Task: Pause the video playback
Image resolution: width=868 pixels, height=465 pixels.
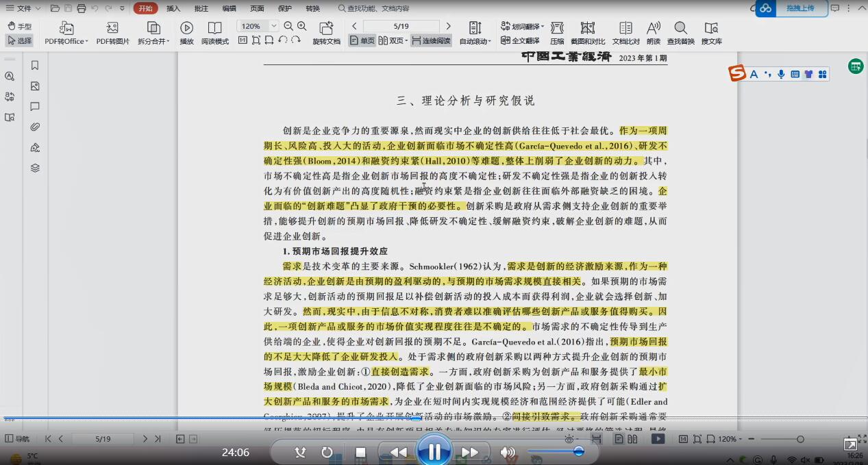Action: coord(434,451)
